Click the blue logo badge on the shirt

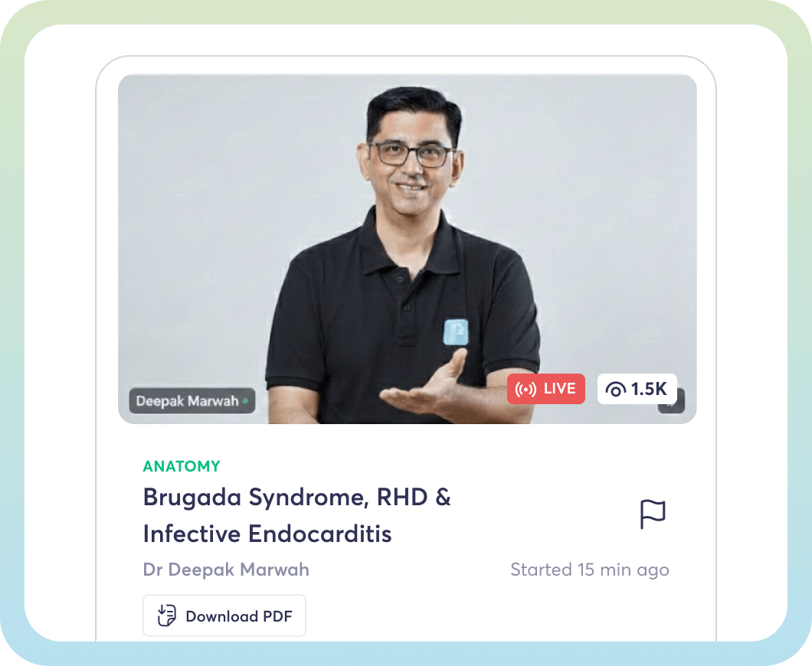(456, 331)
